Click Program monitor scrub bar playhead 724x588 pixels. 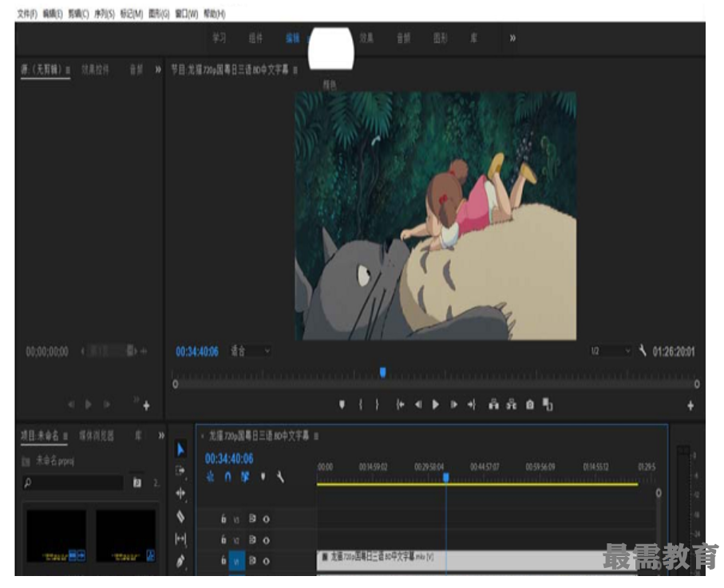click(383, 372)
